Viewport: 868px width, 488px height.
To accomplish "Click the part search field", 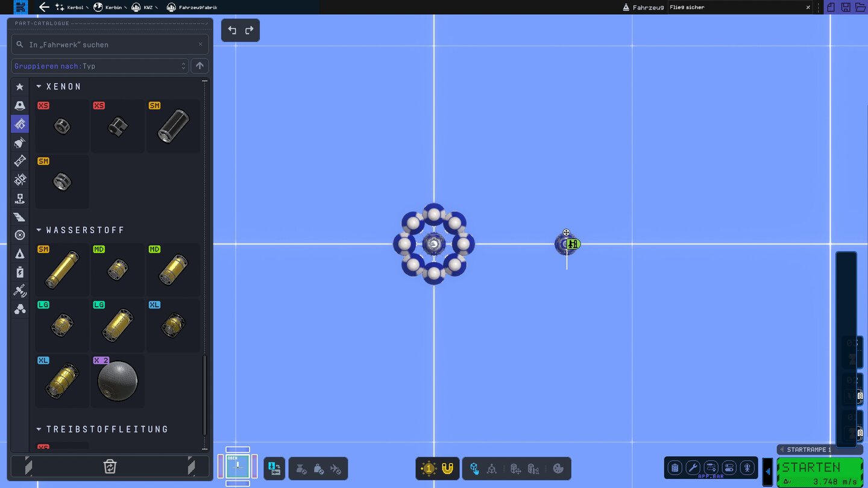I will [x=110, y=45].
